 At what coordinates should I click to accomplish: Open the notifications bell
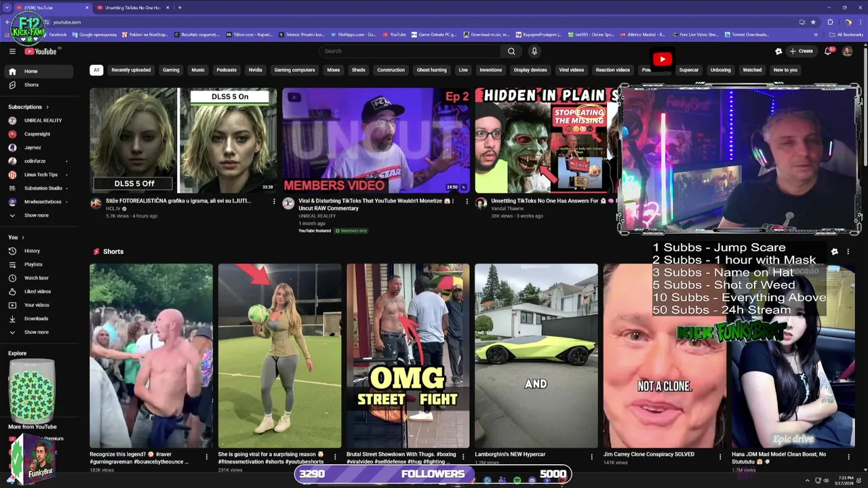click(x=828, y=51)
